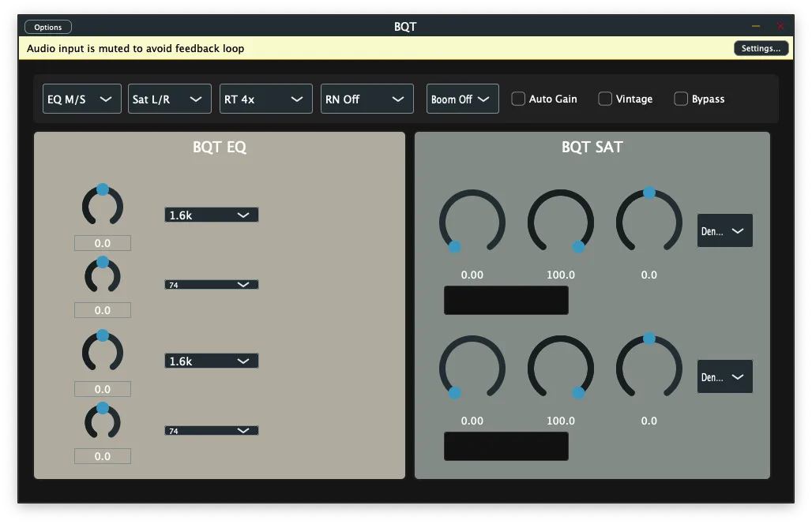
Task: Click the second EQ knob beside the upper 74 dropdown
Action: point(103,275)
